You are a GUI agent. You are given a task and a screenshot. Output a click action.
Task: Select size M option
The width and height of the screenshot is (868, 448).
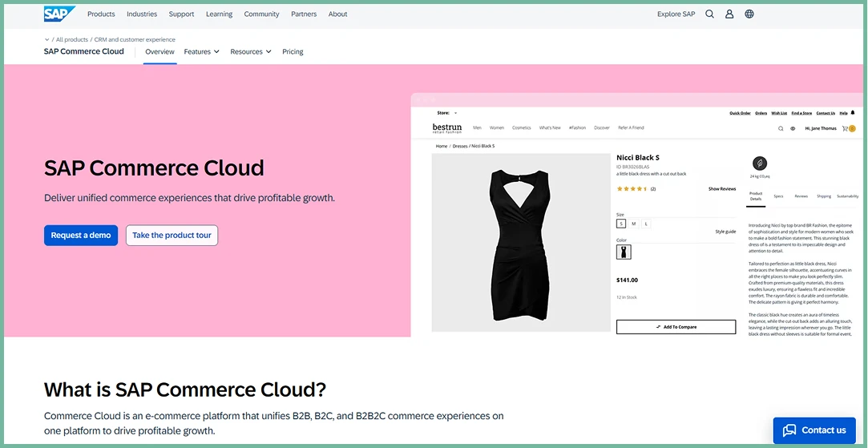point(633,224)
